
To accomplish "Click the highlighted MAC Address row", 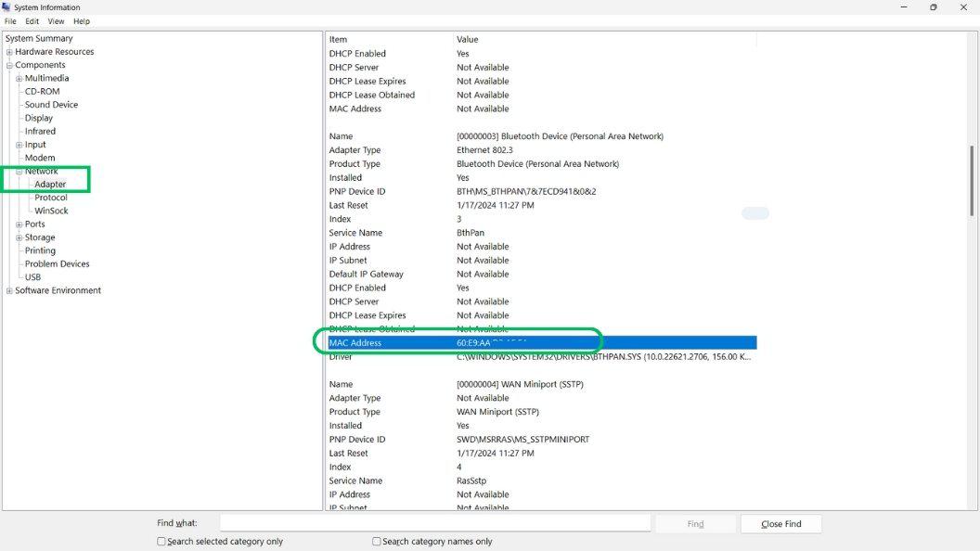I will (x=464, y=341).
